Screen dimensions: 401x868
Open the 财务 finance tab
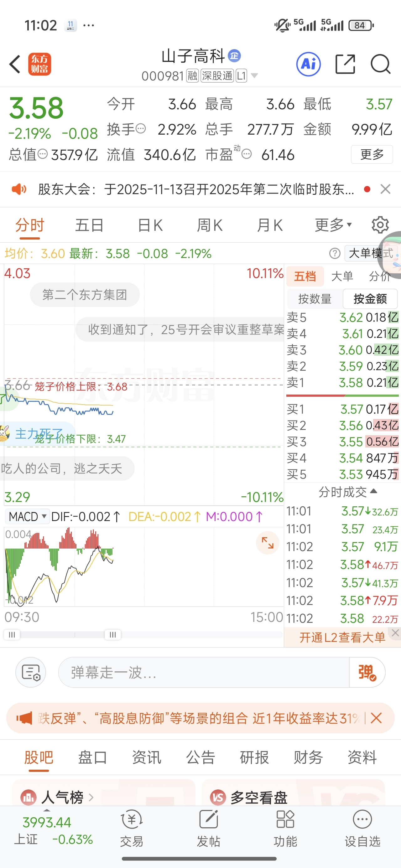(308, 757)
